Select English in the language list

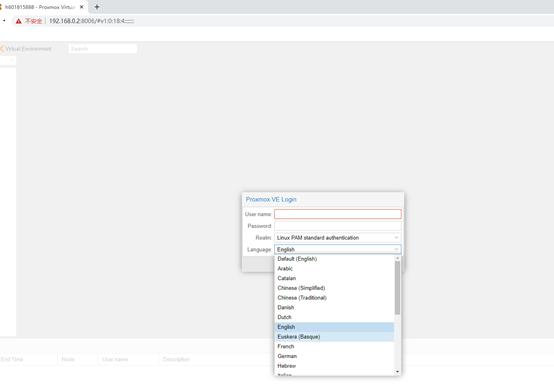pos(334,327)
